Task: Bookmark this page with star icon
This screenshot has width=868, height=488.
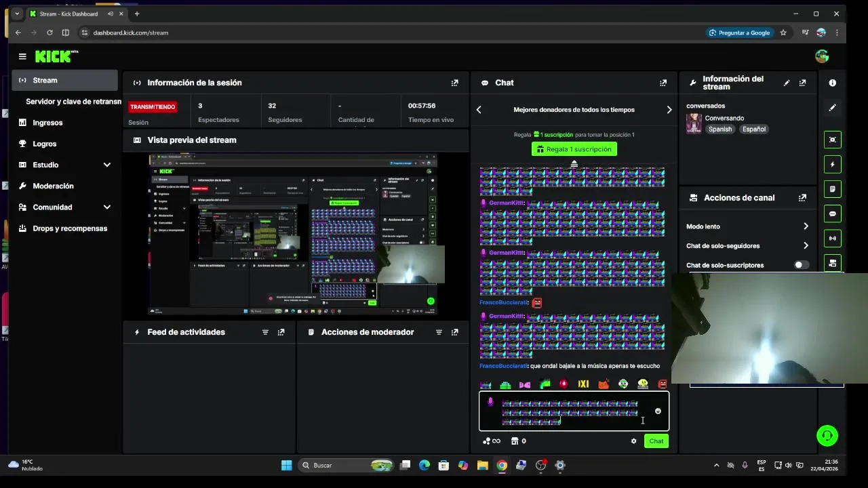Action: point(783,33)
